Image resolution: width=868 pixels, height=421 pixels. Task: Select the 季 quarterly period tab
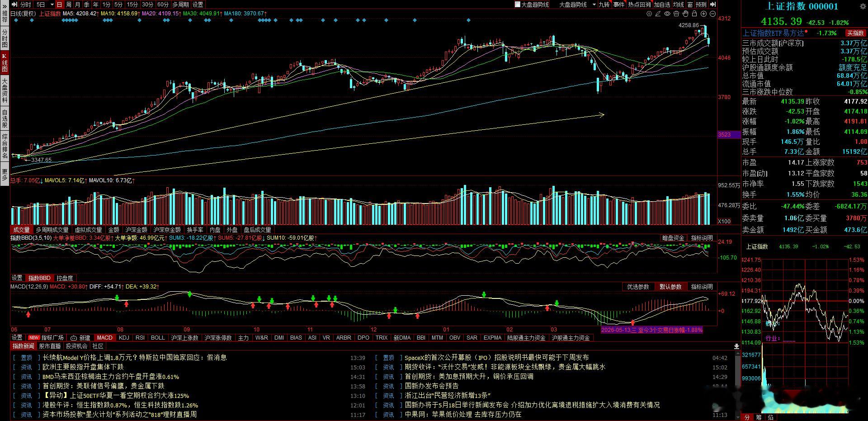(87, 5)
